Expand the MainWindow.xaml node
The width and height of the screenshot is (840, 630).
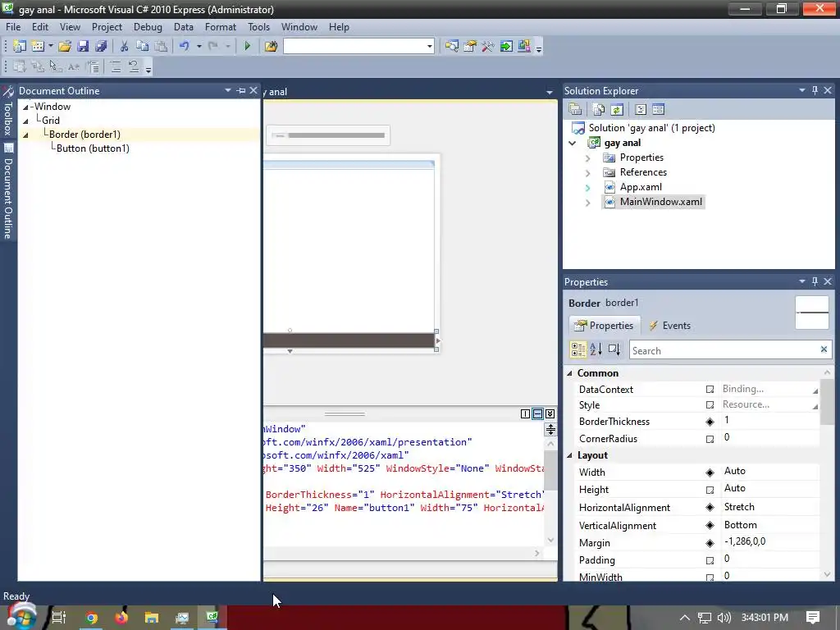587,203
